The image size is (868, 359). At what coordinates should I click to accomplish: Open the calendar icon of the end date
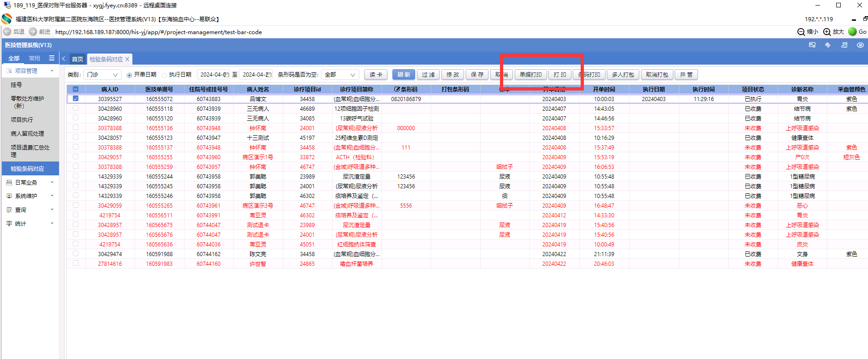[x=268, y=75]
